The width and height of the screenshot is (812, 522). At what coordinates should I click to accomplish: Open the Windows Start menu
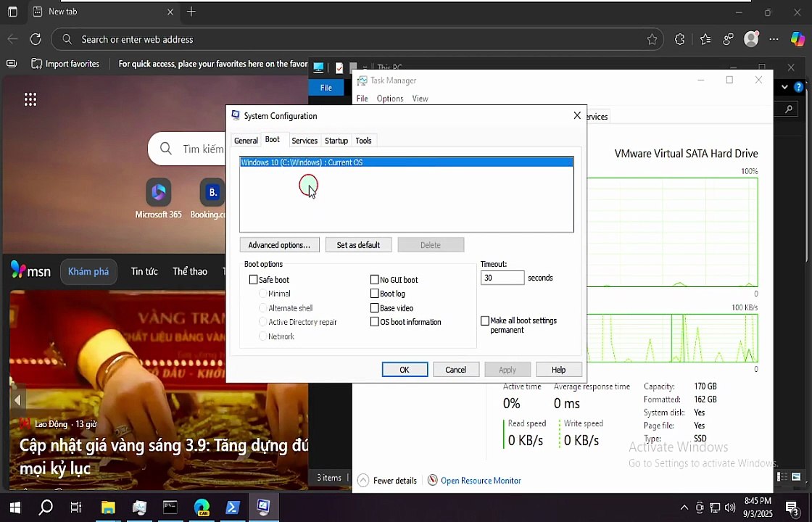click(15, 507)
